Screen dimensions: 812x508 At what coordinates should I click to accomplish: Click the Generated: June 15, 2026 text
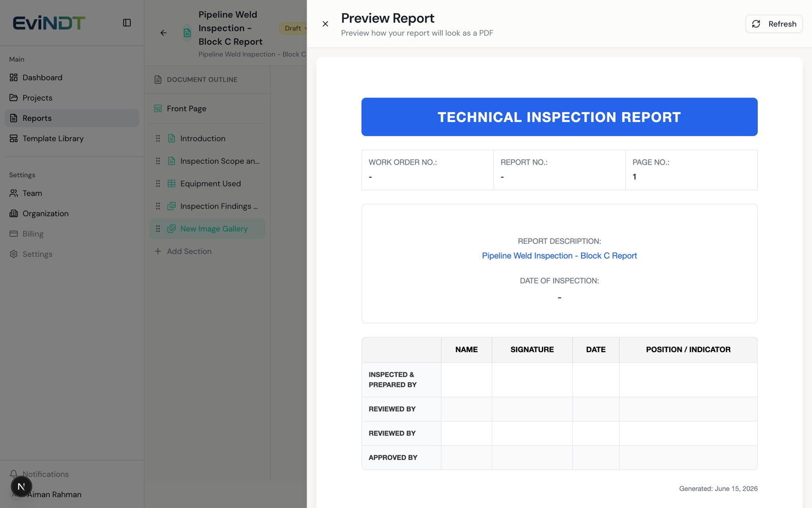(718, 489)
